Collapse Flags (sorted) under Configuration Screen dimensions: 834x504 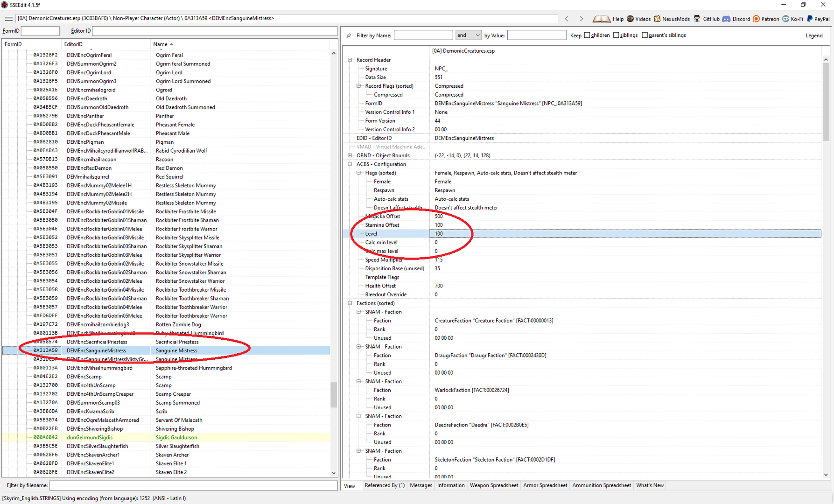coord(358,173)
